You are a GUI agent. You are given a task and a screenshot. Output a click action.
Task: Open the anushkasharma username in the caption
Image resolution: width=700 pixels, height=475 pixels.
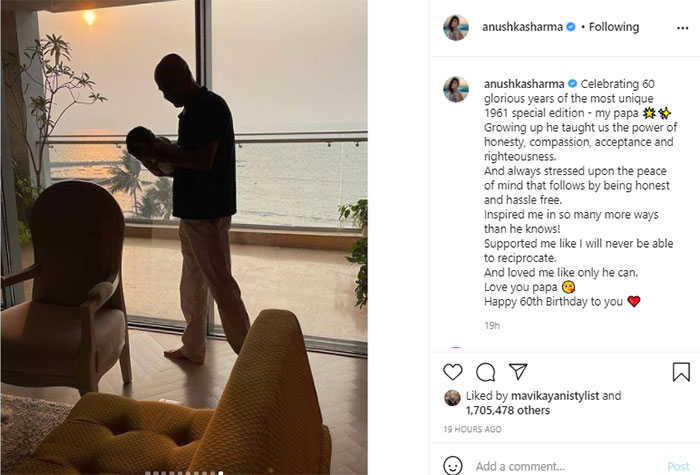(x=524, y=83)
